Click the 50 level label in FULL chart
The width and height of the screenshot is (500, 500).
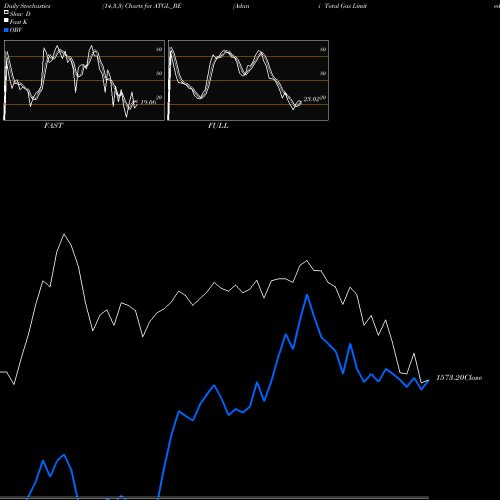point(323,73)
